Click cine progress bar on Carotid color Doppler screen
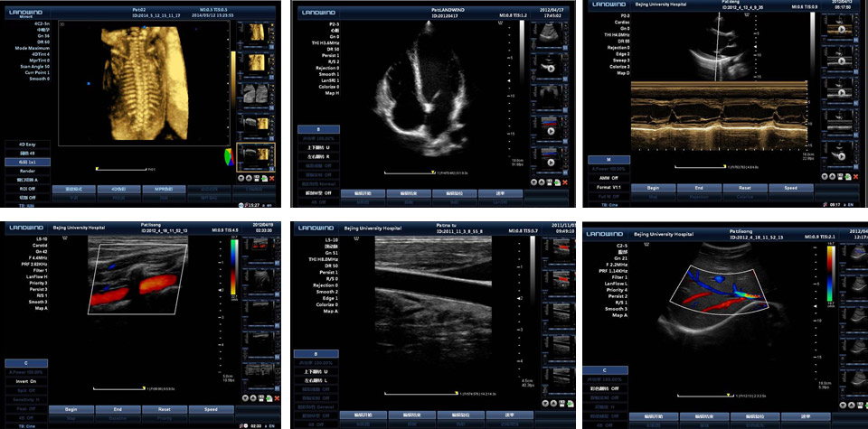Image resolution: width=868 pixels, height=429 pixels. [x=119, y=388]
